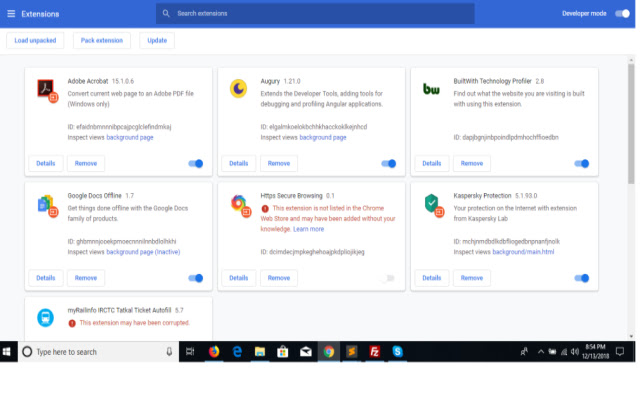Click the Https Secure Browsing icon
This screenshot has height=400, width=640.
pos(240,205)
